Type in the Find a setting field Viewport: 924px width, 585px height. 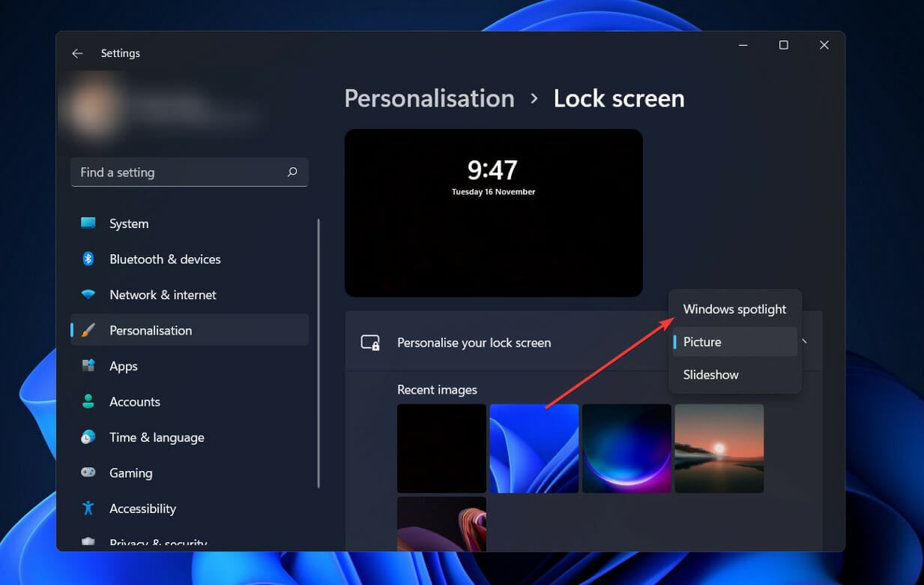180,172
